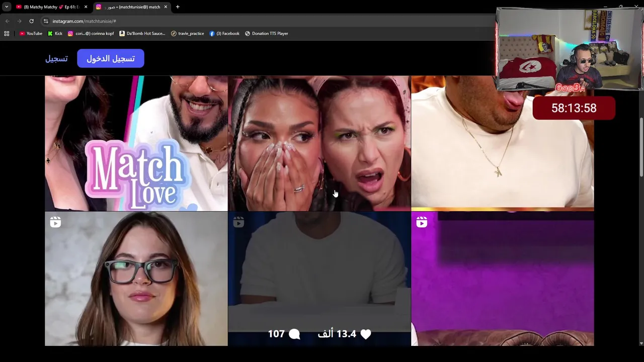Expand the tab search dropdown arrow
The image size is (644, 362).
(7, 7)
